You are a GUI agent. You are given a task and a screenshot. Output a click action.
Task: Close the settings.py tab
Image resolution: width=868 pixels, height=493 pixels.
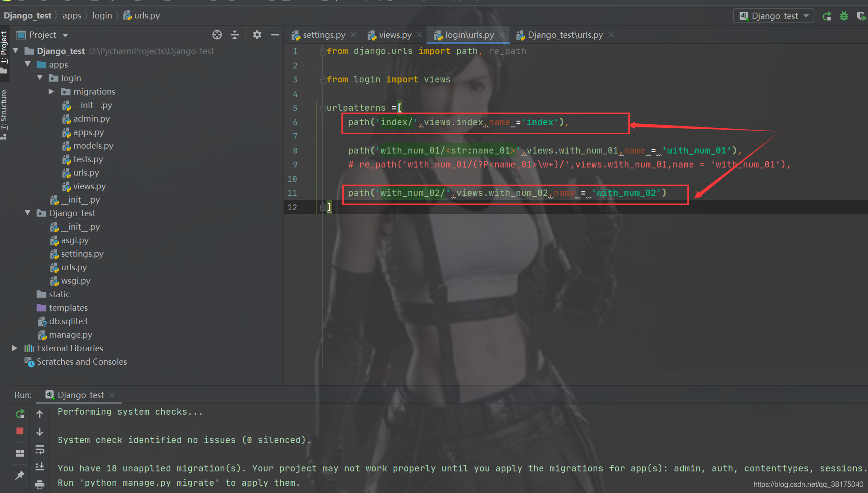click(353, 35)
